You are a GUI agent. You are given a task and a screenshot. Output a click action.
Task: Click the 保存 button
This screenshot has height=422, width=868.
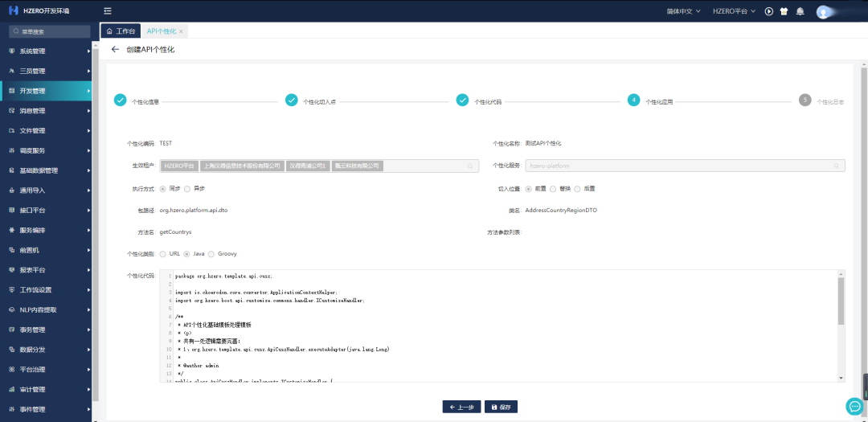point(501,407)
